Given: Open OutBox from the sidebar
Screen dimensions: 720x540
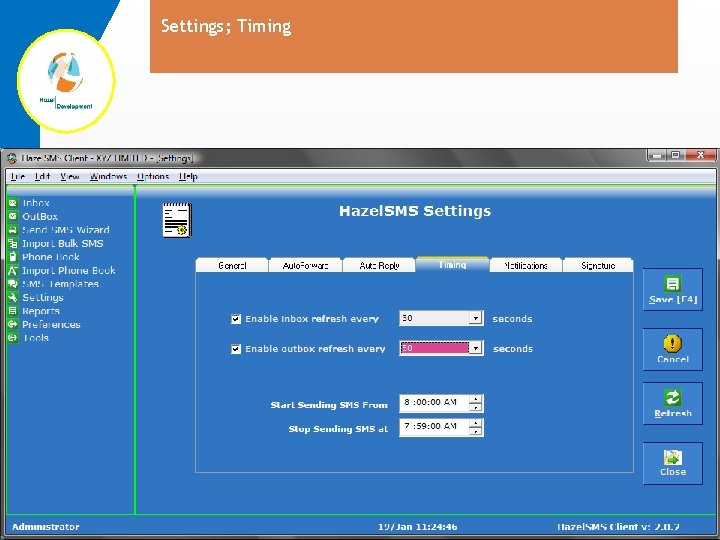Looking at the screenshot, I should click(40, 216).
